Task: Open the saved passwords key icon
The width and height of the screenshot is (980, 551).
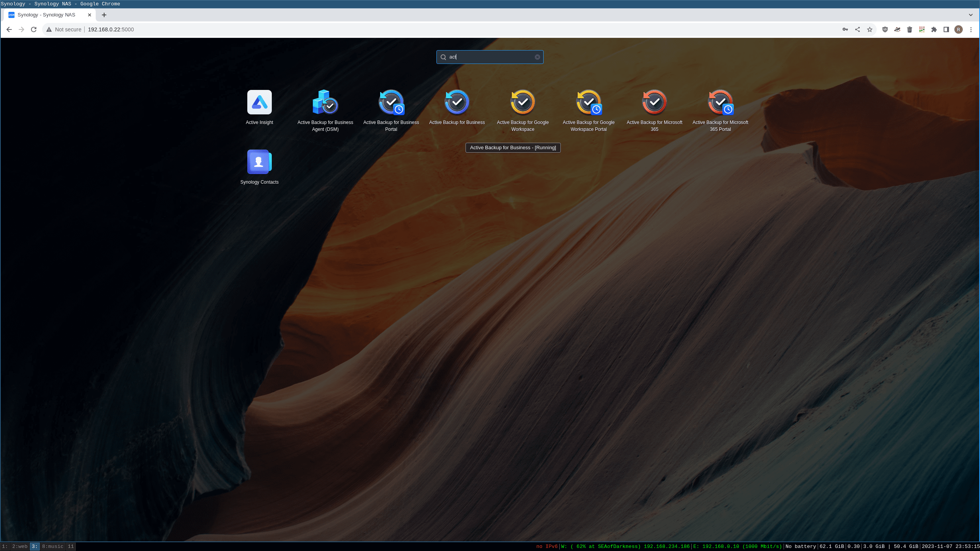Action: 845,29
